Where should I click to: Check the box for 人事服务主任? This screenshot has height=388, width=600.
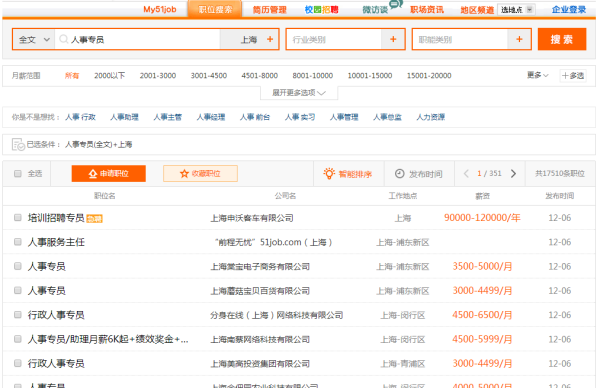click(x=18, y=242)
